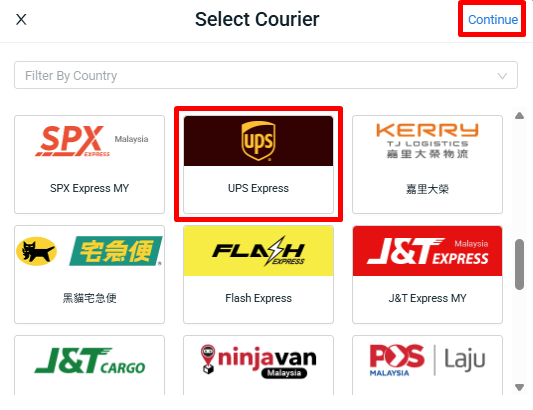Choose the UPS shield logo
Viewport: 533px width, 410px height.
[258, 141]
